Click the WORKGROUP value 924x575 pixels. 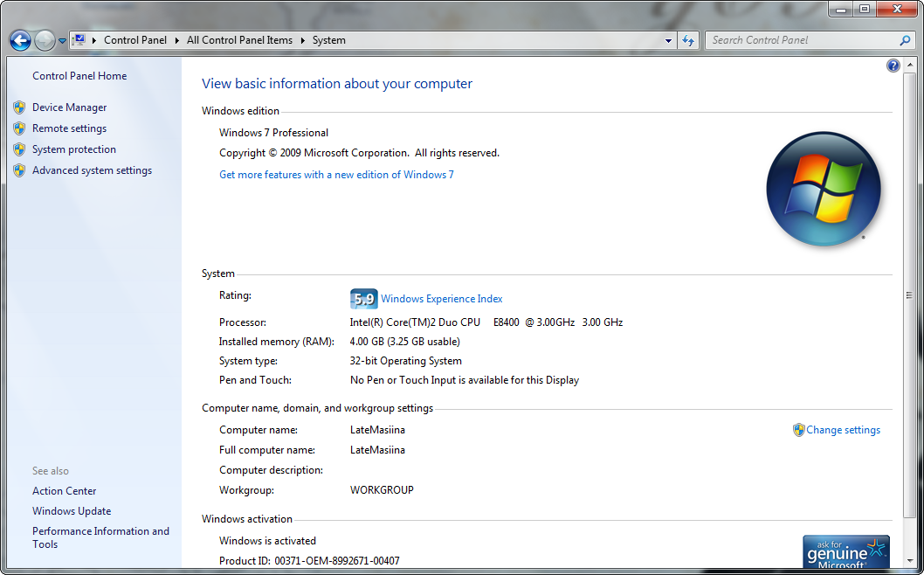pos(382,490)
